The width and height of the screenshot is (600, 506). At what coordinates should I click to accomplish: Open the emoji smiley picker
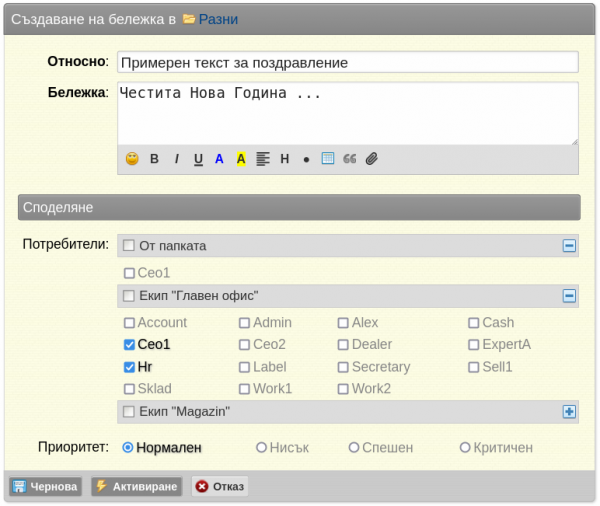[x=132, y=159]
